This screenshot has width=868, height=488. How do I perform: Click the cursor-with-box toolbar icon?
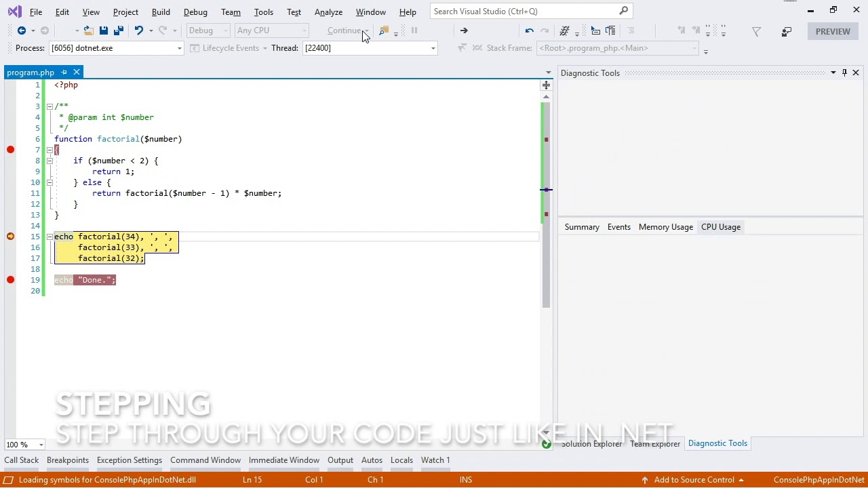595,30
